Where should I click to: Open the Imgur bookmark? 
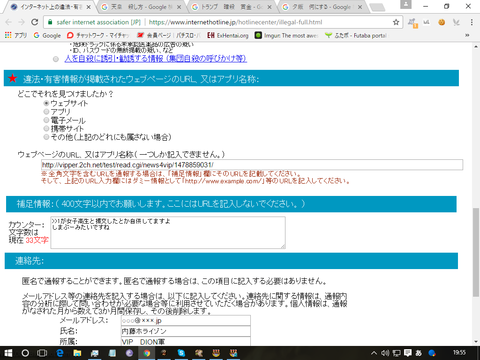286,35
